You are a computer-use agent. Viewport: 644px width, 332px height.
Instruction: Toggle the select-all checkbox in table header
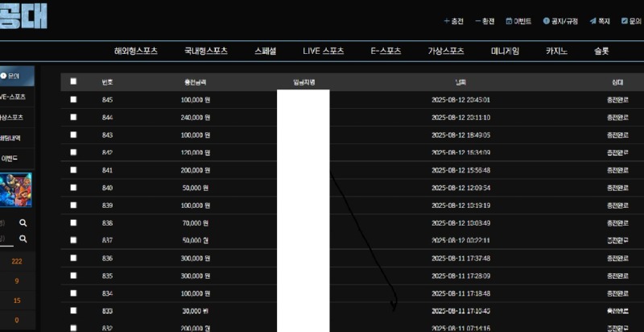tap(73, 81)
